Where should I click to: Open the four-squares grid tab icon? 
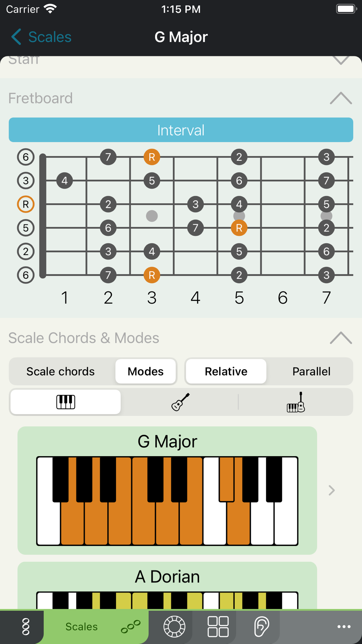(x=218, y=627)
